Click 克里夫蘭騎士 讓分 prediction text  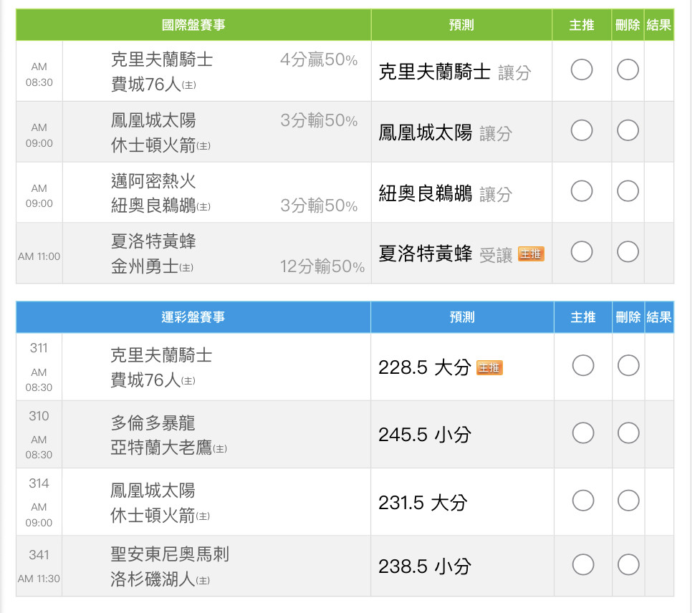pyautogui.click(x=455, y=72)
